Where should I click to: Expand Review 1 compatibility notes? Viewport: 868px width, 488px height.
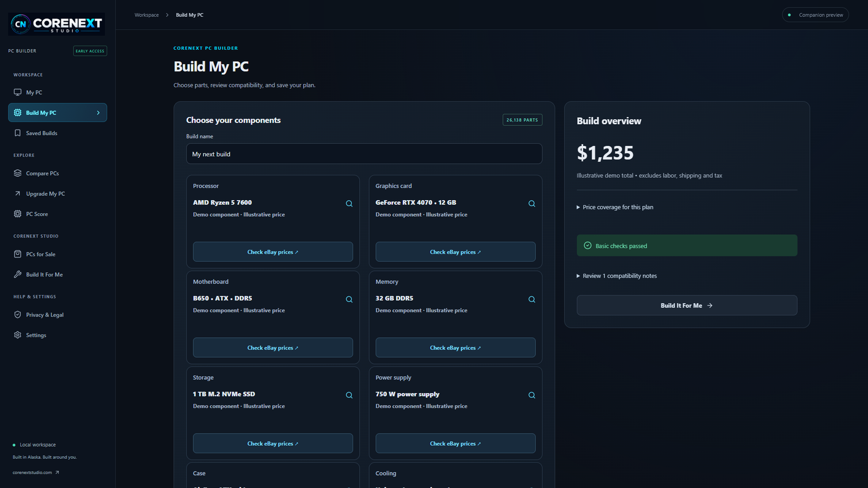click(x=616, y=276)
